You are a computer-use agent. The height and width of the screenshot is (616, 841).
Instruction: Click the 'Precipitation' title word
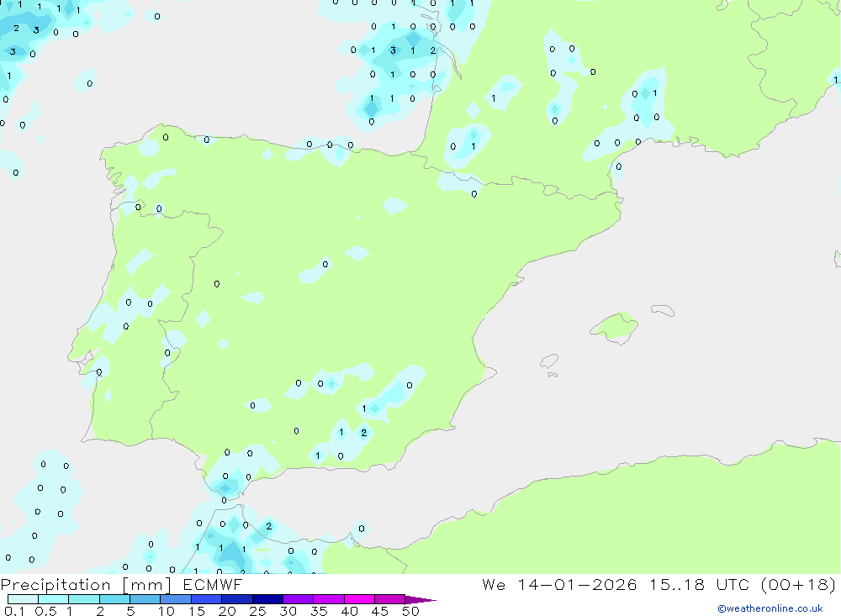(56, 585)
